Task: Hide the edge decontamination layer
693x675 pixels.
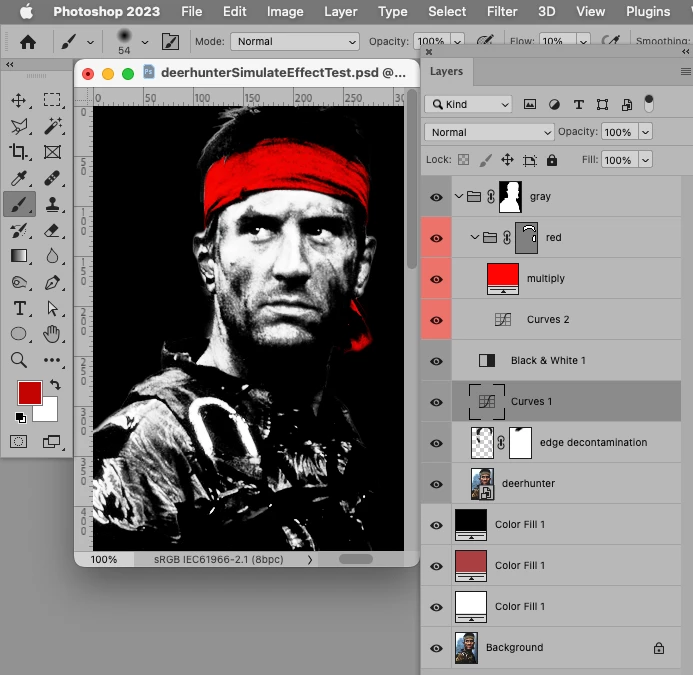Action: tap(436, 443)
